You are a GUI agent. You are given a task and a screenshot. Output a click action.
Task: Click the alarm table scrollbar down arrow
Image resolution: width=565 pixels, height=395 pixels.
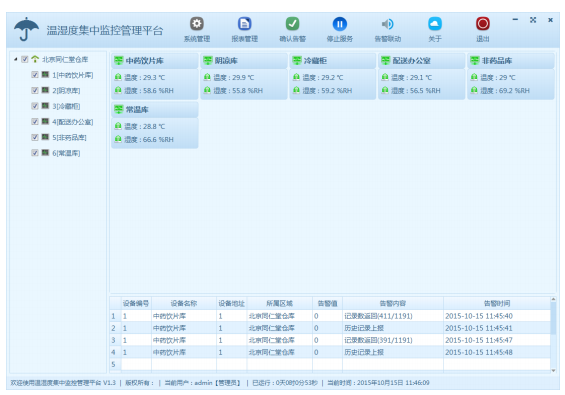553,370
